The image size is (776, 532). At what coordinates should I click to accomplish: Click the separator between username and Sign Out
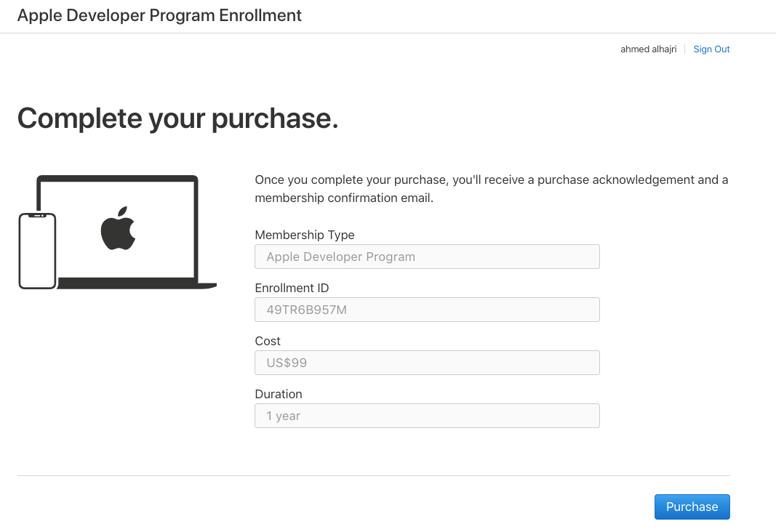tap(684, 49)
